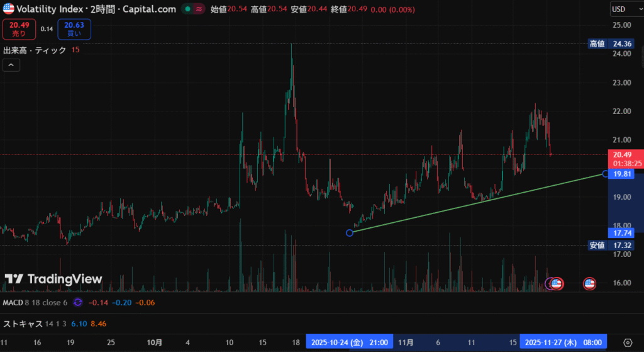The image size is (644, 352).
Task: Click the US flag symbol icon beside Volatility Index
Action: tap(8, 9)
